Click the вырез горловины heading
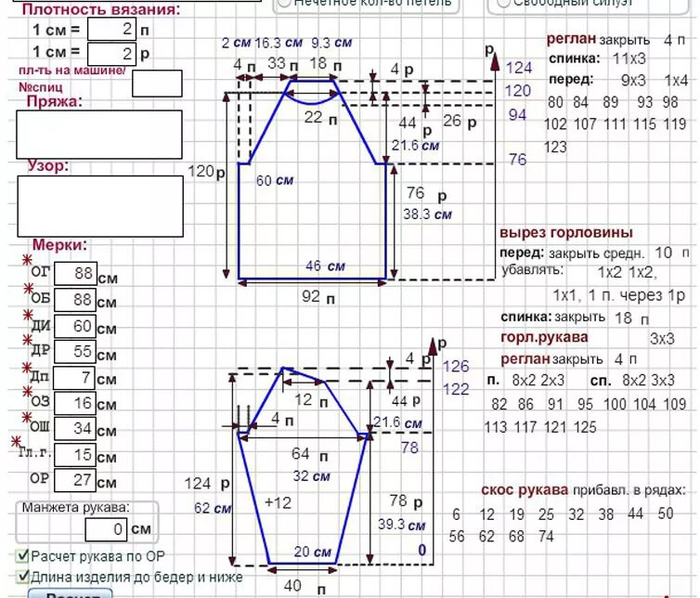 [x=566, y=233]
